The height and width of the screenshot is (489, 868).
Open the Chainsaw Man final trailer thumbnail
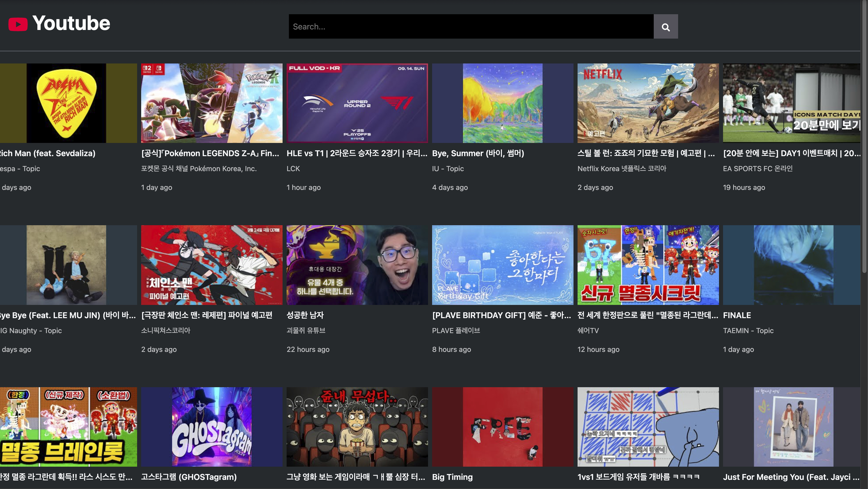click(x=212, y=265)
